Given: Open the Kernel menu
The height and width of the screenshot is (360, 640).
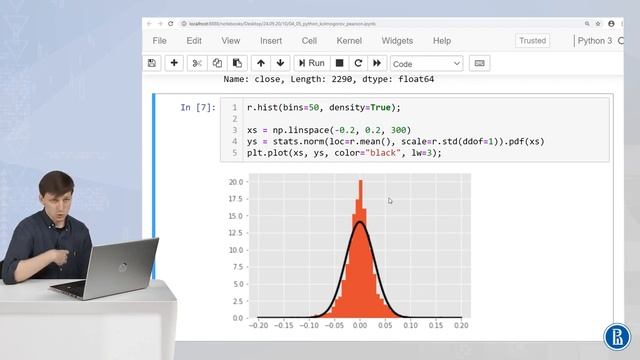Looking at the screenshot, I should (349, 41).
